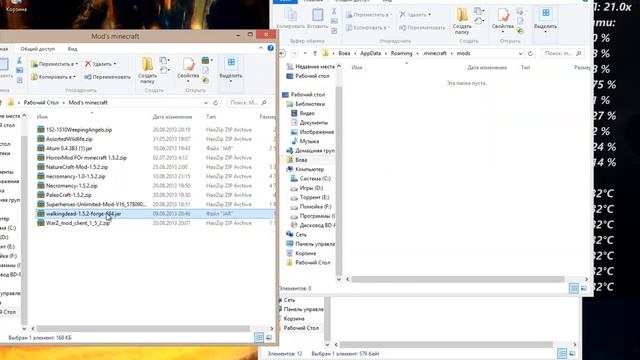Open Переместить в dropdown in Mod's minecraft window

[54, 64]
